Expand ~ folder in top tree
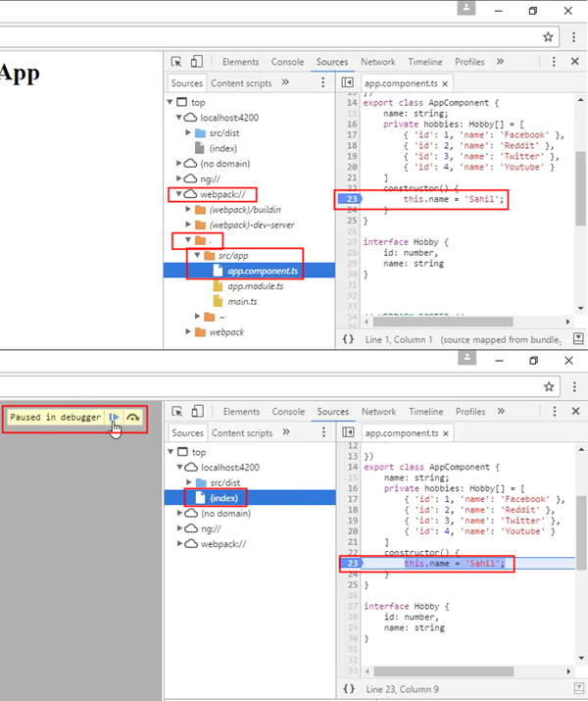 point(197,317)
